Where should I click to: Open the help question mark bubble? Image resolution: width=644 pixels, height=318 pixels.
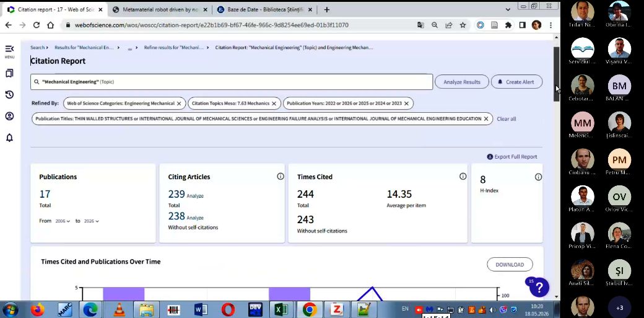(x=539, y=287)
